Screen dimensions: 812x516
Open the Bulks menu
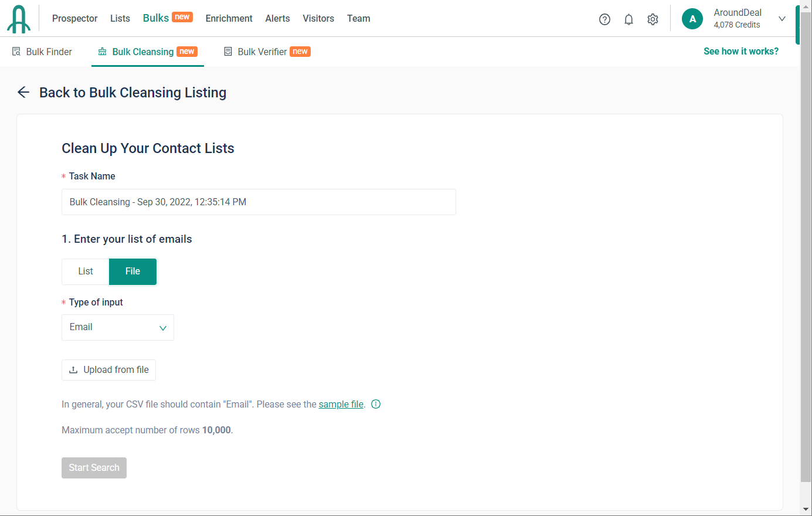click(156, 18)
